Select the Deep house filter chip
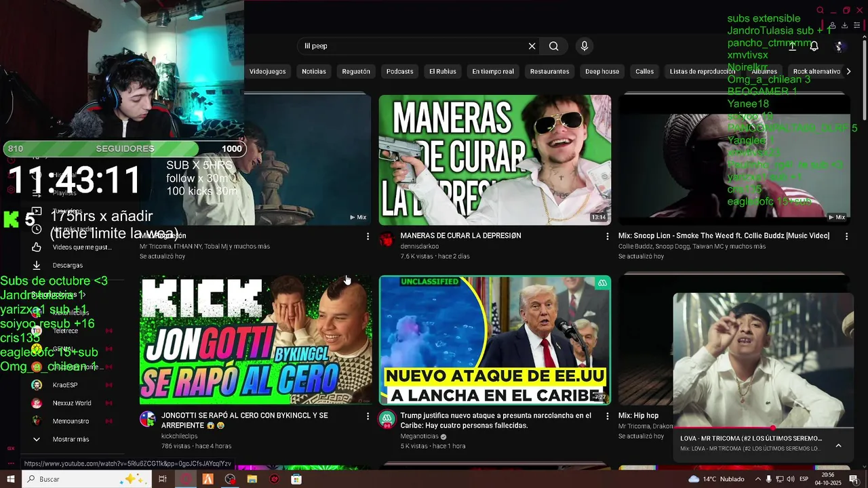 (x=602, y=71)
